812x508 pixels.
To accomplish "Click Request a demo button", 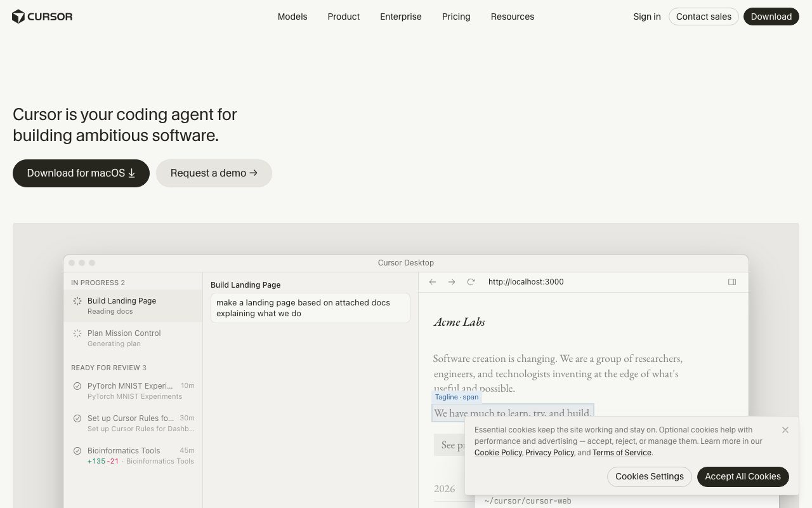I will click(214, 173).
